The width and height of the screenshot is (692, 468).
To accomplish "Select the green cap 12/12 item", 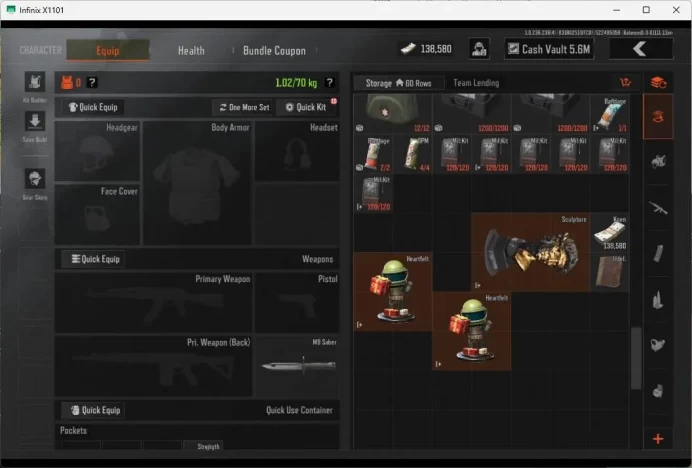I will tap(393, 113).
